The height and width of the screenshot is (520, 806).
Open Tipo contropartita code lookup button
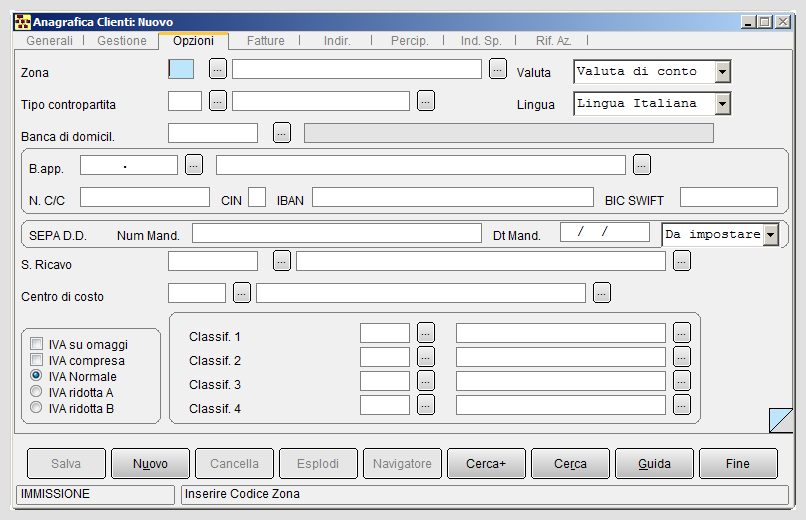click(218, 101)
